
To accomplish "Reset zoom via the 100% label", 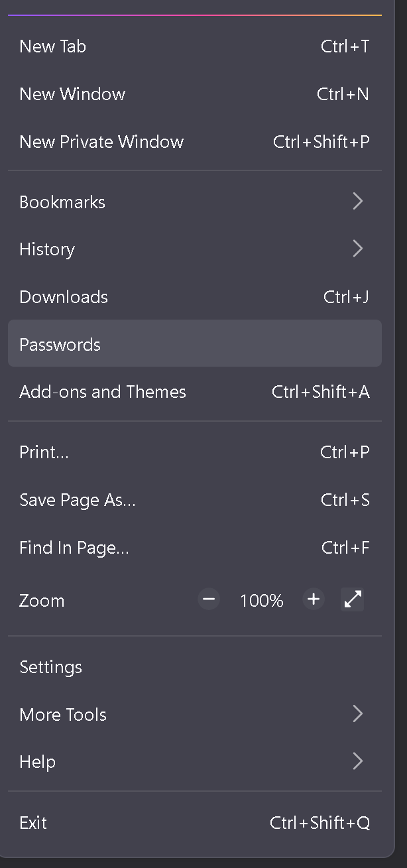I will tap(261, 601).
